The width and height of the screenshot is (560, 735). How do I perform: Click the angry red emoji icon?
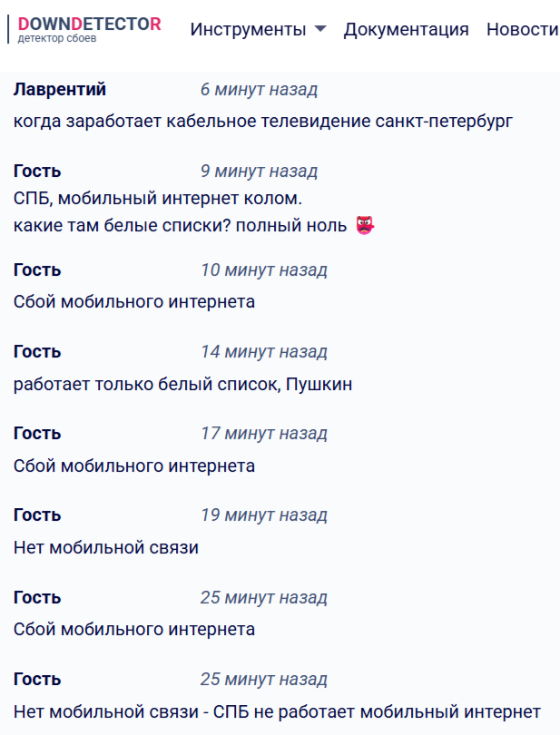coord(365,225)
